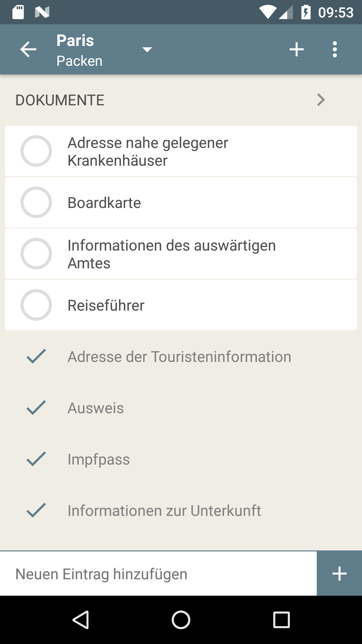The height and width of the screenshot is (644, 362).
Task: Open the Paris Packen dropdown arrow
Action: 147,50
